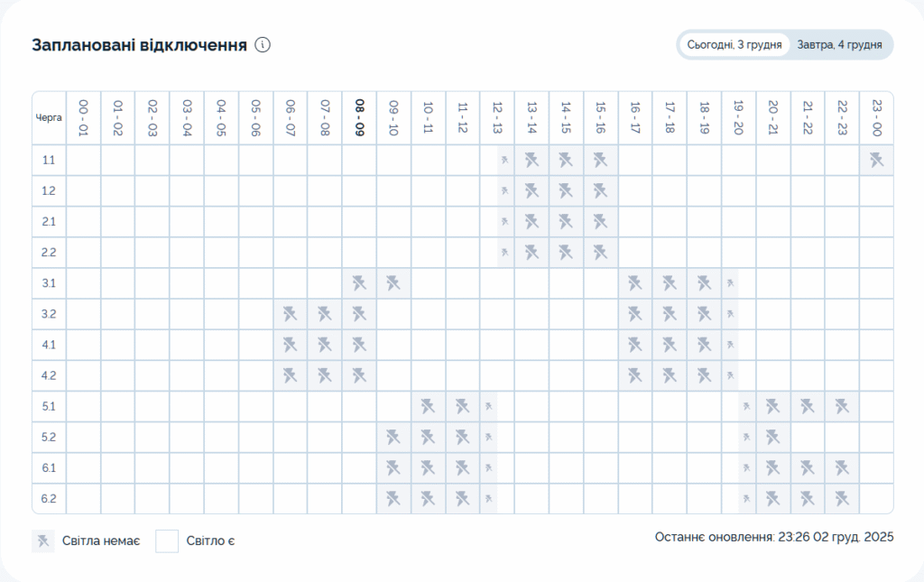This screenshot has width=924, height=582.
Task: Click the queue 6.2 row label
Action: click(x=49, y=498)
